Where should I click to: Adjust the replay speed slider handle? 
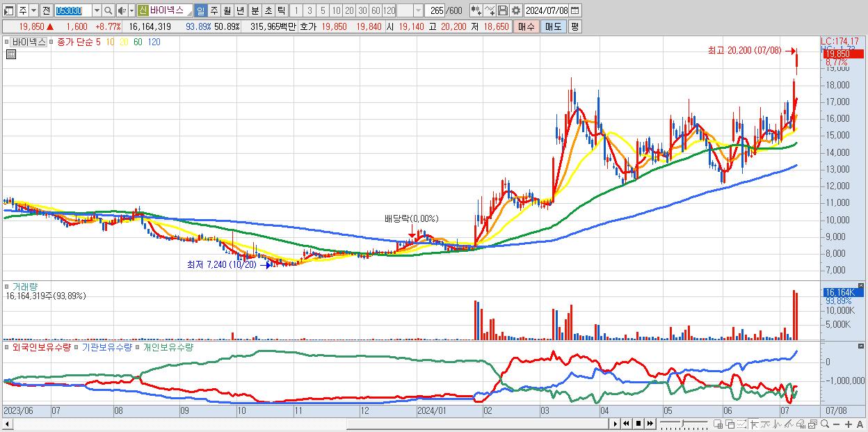(682, 423)
